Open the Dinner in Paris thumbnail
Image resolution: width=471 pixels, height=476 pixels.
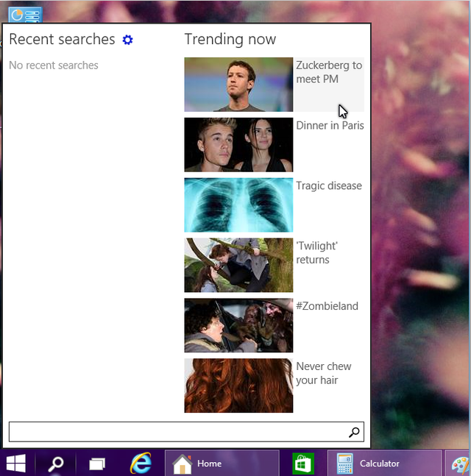pyautogui.click(x=238, y=145)
